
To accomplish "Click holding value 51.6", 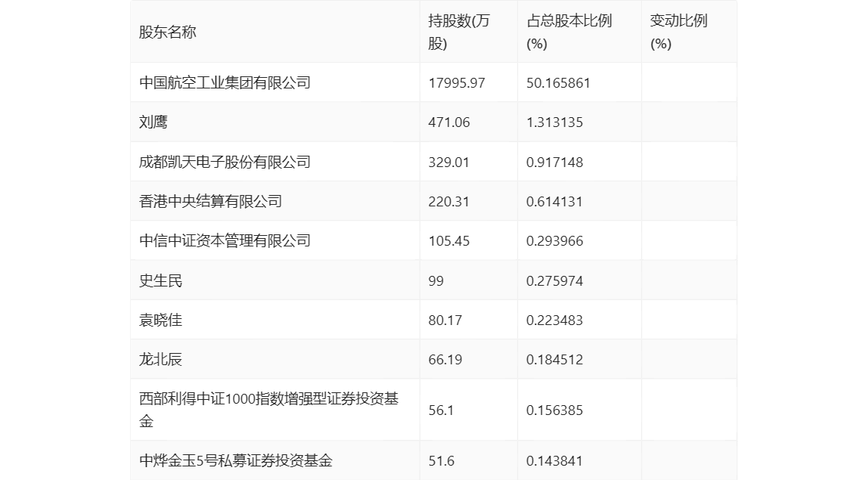I will [442, 460].
